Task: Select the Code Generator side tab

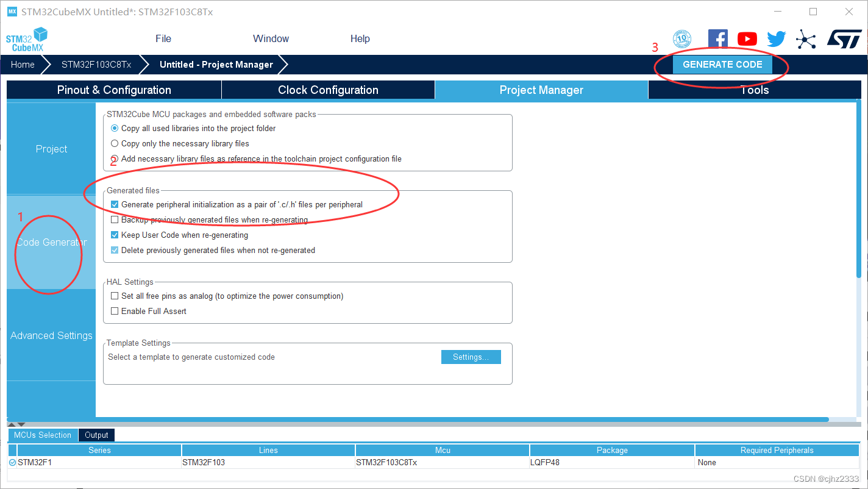Action: [x=51, y=242]
